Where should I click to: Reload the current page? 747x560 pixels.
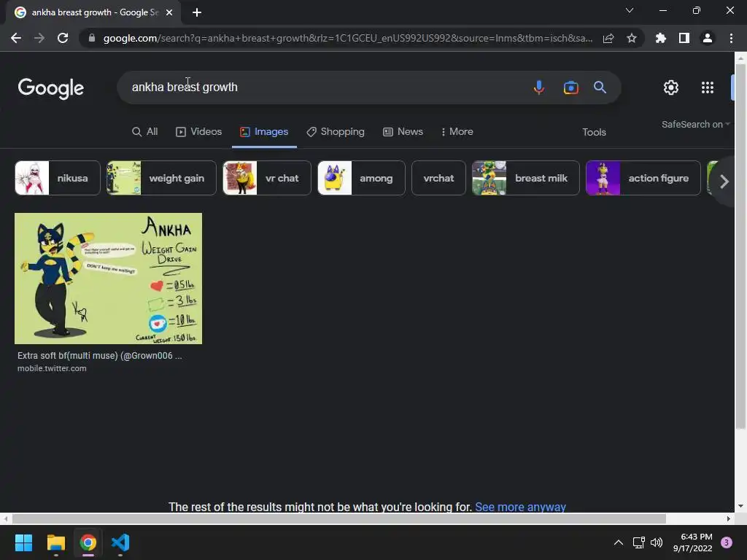(x=63, y=38)
